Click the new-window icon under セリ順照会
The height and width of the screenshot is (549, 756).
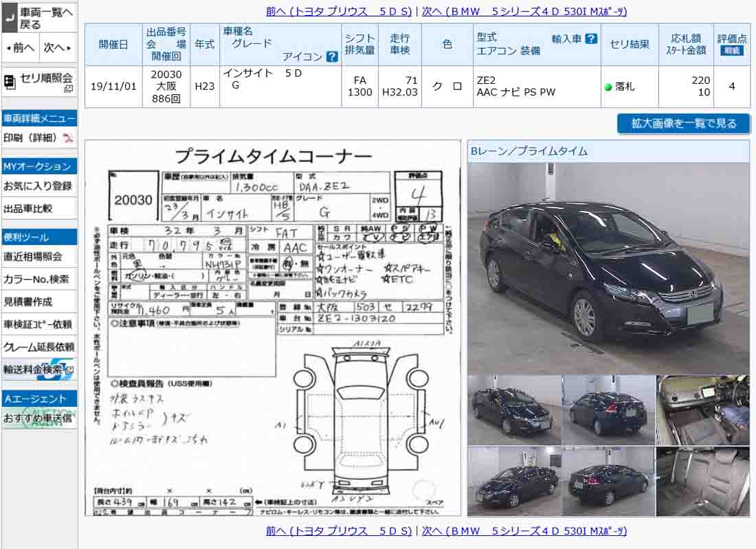(x=69, y=89)
